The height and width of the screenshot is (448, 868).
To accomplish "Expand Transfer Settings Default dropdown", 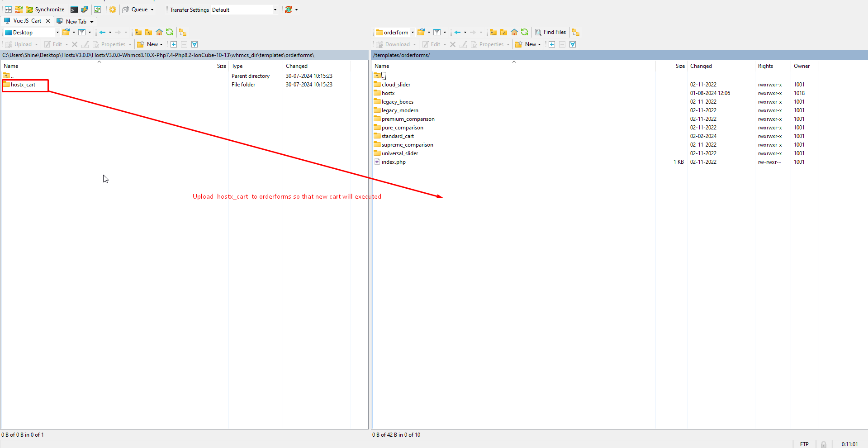I will point(275,10).
